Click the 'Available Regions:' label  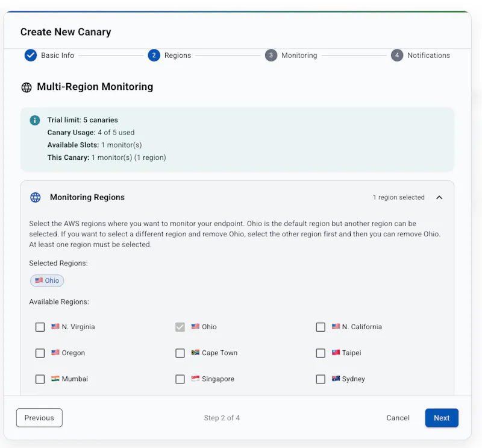coord(59,302)
